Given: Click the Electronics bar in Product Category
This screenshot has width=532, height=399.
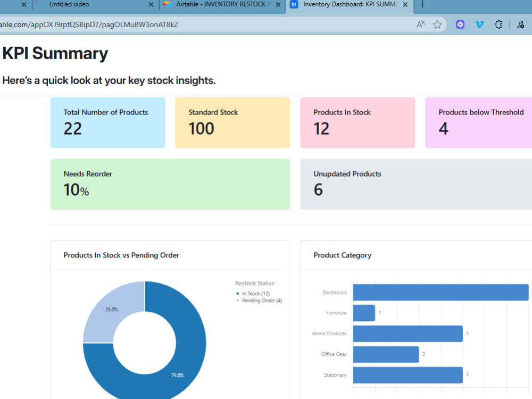Looking at the screenshot, I should [x=440, y=293].
